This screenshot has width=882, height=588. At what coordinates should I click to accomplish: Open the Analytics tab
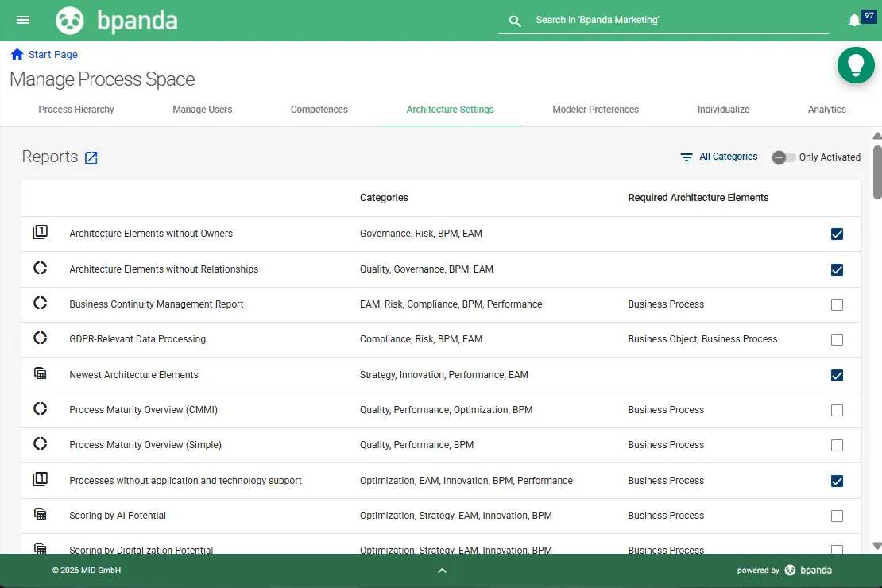click(826, 109)
